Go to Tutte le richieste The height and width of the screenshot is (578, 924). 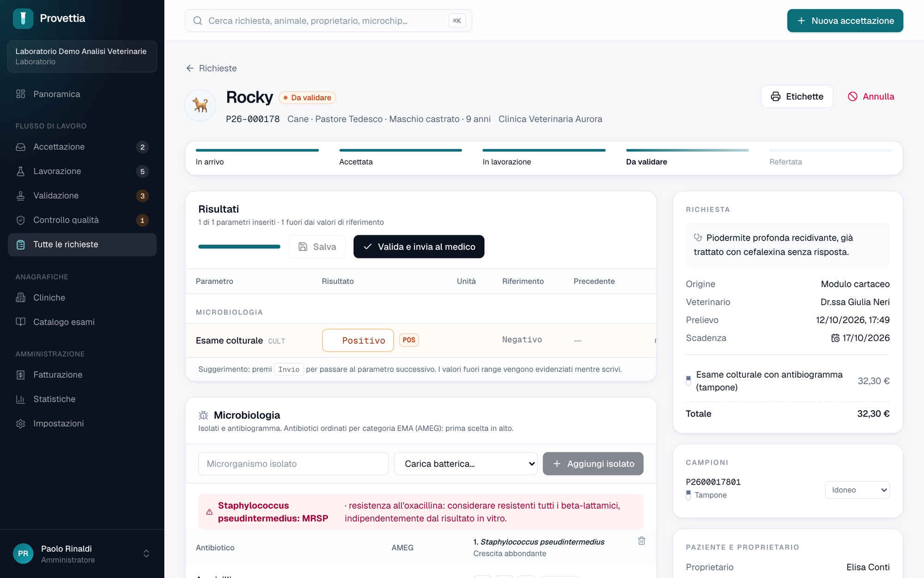point(82,245)
